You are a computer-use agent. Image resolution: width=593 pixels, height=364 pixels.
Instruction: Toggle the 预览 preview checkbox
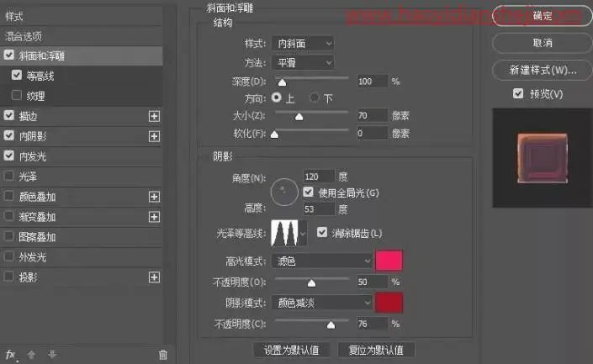[x=518, y=93]
